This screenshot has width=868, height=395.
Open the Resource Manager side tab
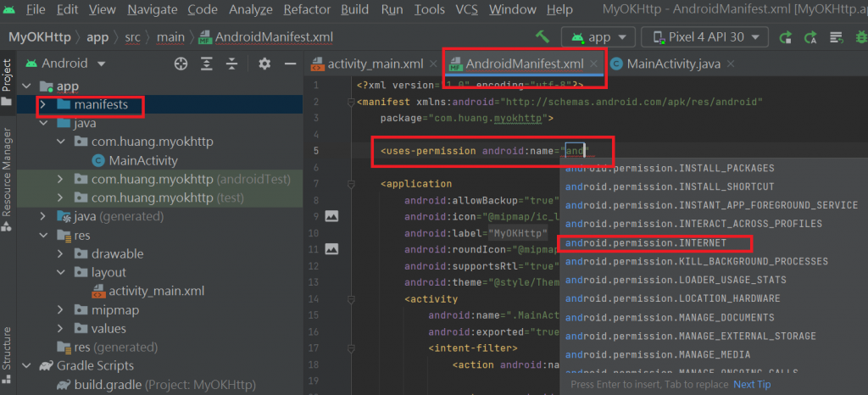(x=7, y=178)
